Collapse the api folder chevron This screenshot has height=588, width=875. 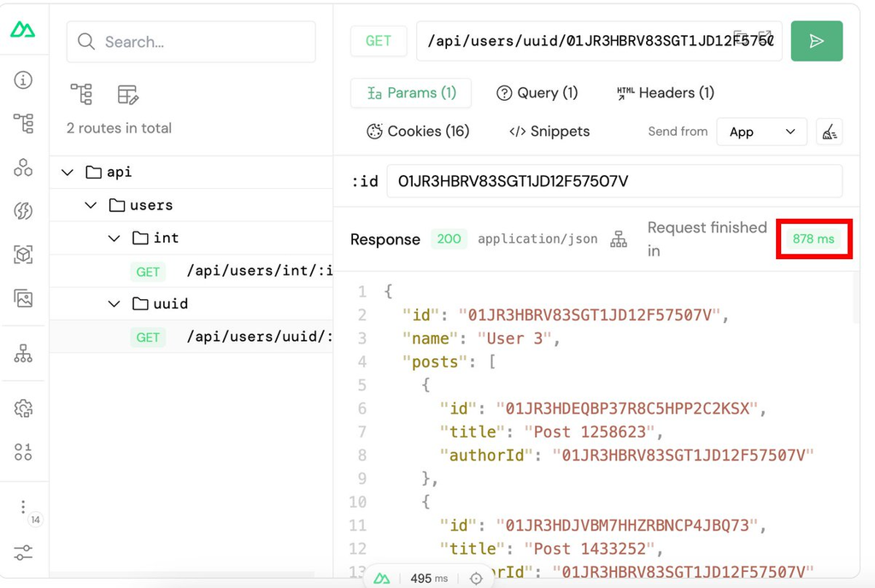coord(68,173)
